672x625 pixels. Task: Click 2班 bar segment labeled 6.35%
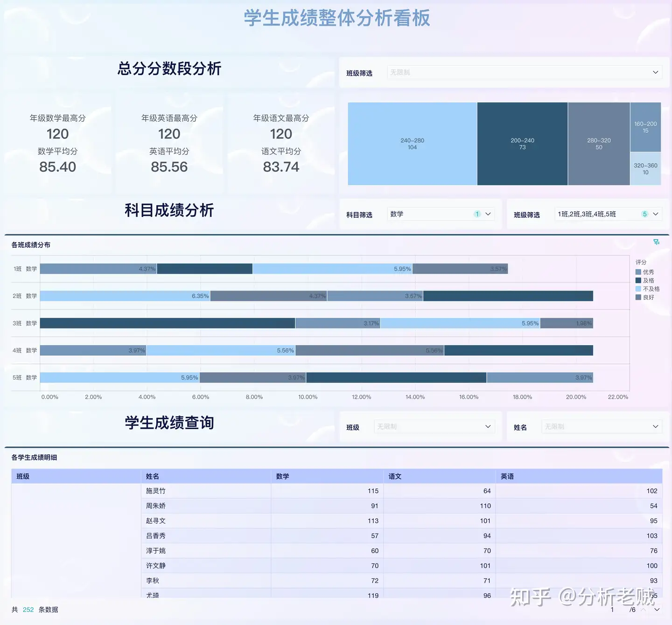125,296
